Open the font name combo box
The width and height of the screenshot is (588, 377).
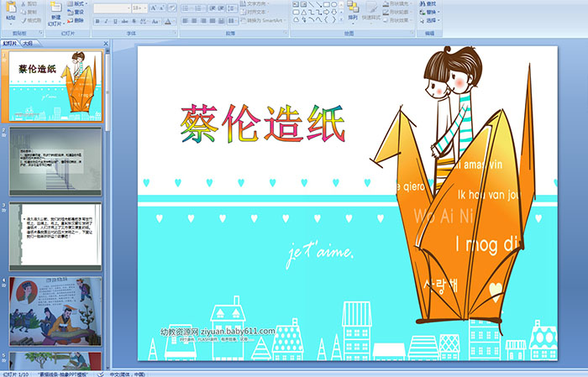tap(112, 8)
